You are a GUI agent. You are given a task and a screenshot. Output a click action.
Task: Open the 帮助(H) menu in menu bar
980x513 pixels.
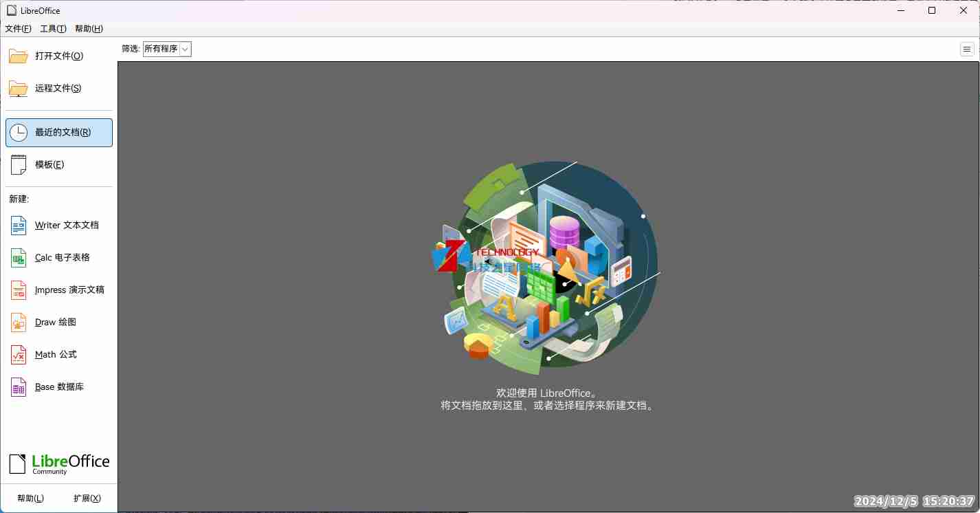[x=89, y=29]
